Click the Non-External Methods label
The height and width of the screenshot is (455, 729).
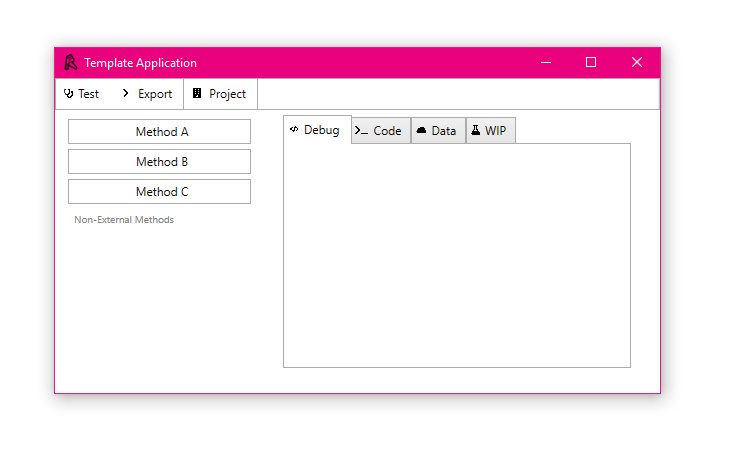[x=124, y=220]
